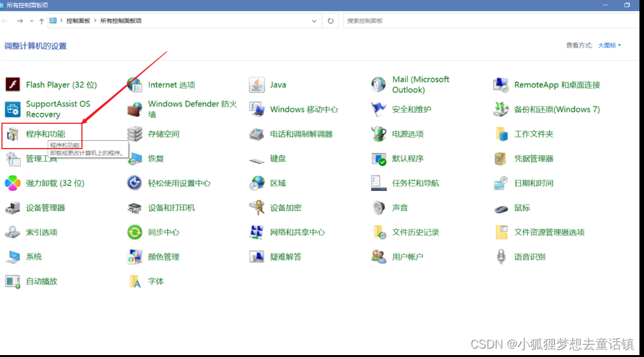Open the Flash Player (32 位) icon
The image size is (644, 357).
click(x=13, y=84)
